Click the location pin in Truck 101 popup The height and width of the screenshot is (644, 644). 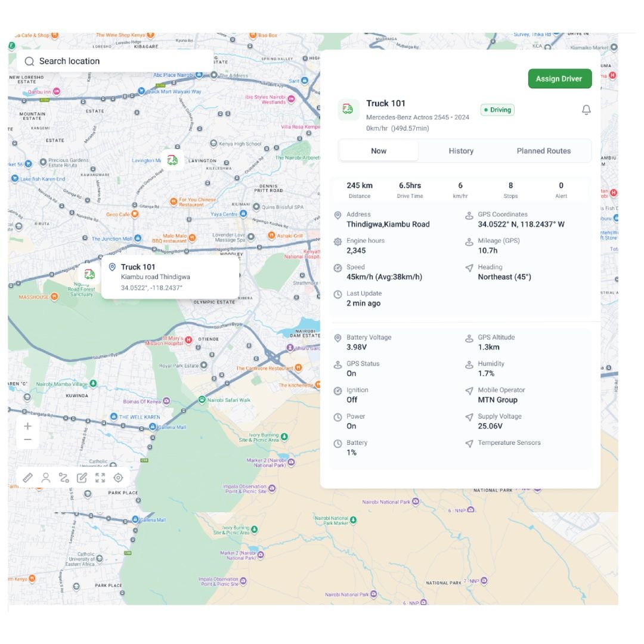112,267
